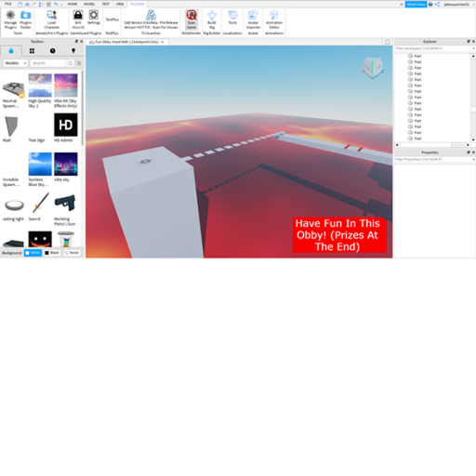This screenshot has width=476, height=476.
Task: Switch to the MODEL ribbon tab
Action: click(x=89, y=4)
